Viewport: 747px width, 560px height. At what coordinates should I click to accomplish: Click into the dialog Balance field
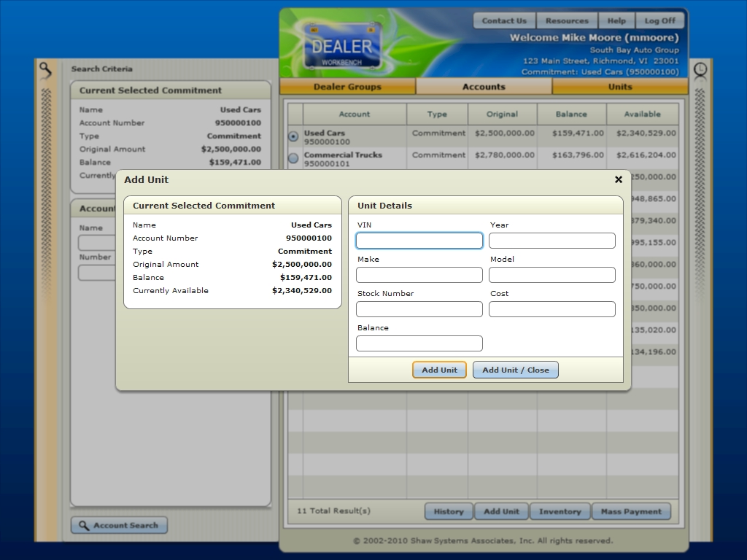pyautogui.click(x=419, y=343)
